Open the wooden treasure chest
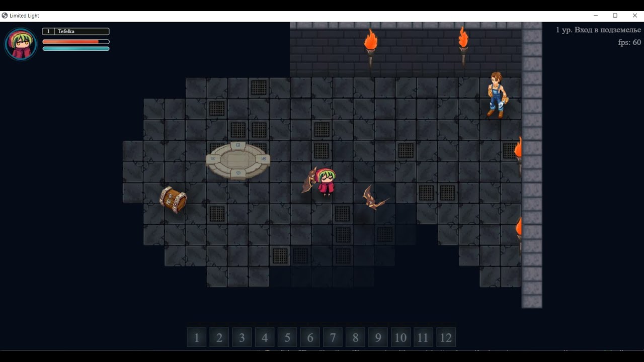This screenshot has width=644, height=362. (173, 199)
